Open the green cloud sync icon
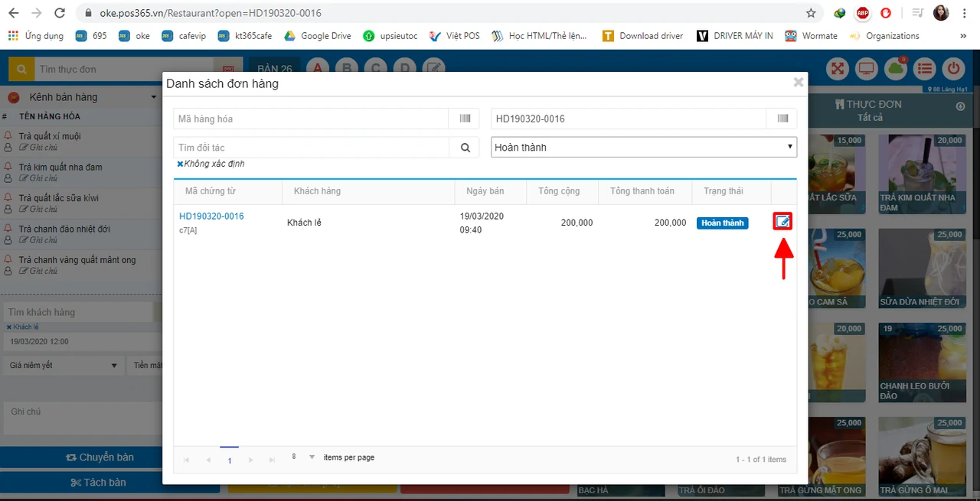Viewport: 980px width, 501px height. coord(895,68)
